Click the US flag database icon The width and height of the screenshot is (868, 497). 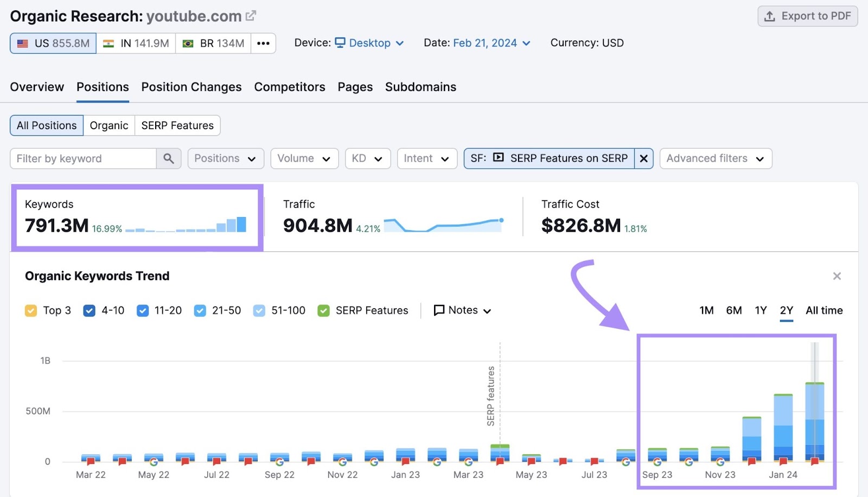click(x=22, y=43)
